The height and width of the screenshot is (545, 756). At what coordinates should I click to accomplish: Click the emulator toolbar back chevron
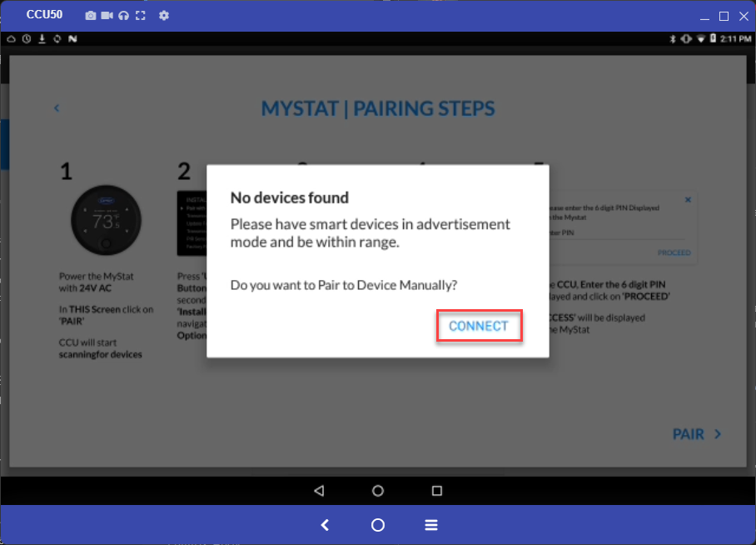[x=325, y=525]
